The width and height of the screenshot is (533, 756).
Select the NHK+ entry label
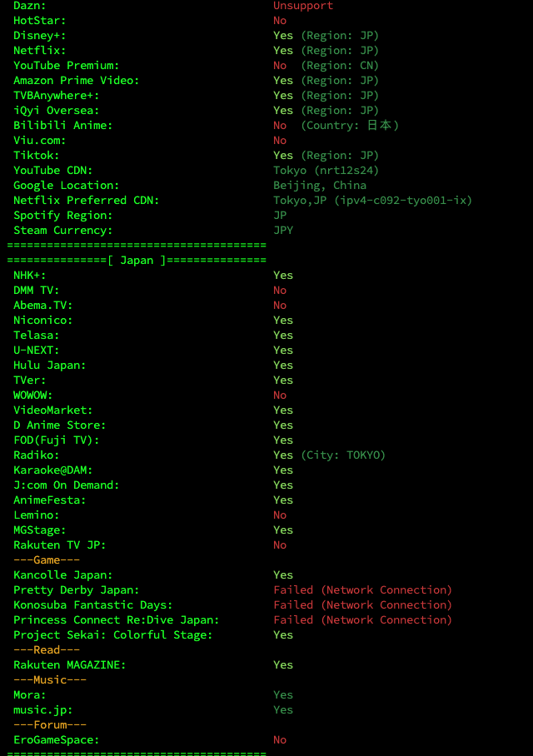coord(30,276)
